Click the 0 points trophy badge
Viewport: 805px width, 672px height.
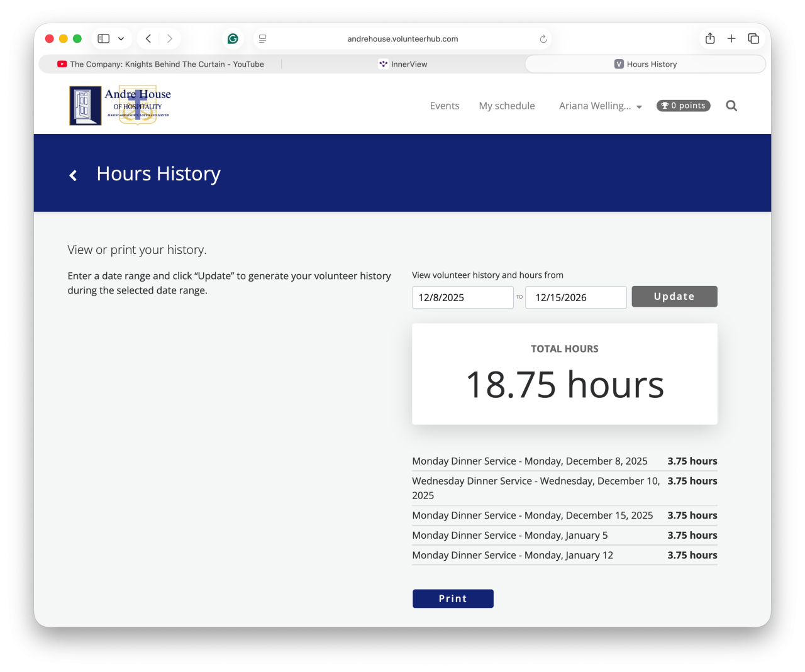click(684, 106)
